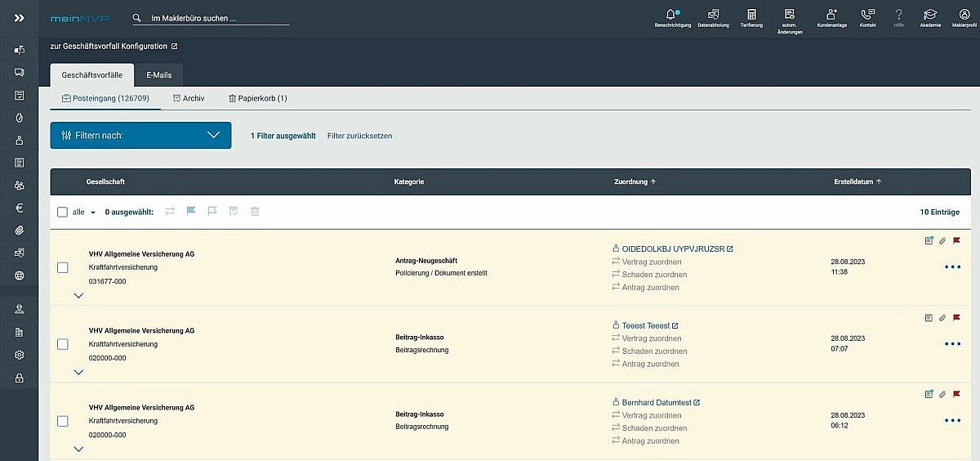
Task: Click the Gesellschaft column header
Action: click(x=105, y=181)
